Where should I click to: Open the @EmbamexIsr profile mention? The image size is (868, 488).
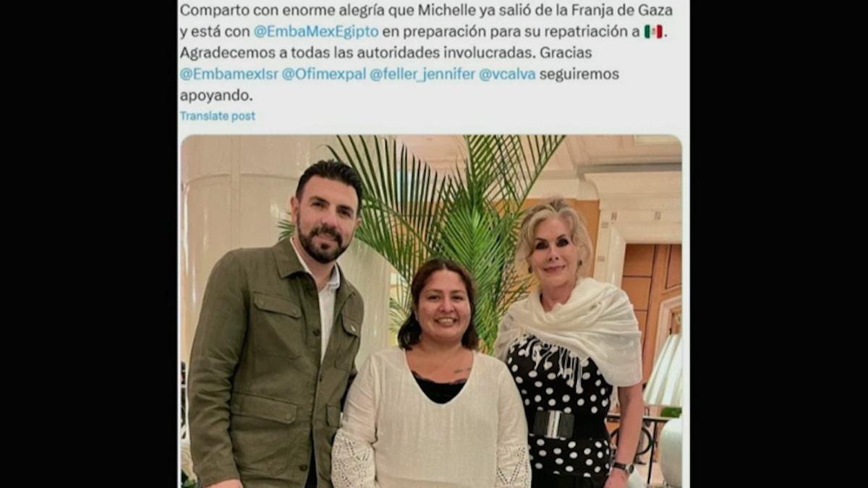point(229,74)
